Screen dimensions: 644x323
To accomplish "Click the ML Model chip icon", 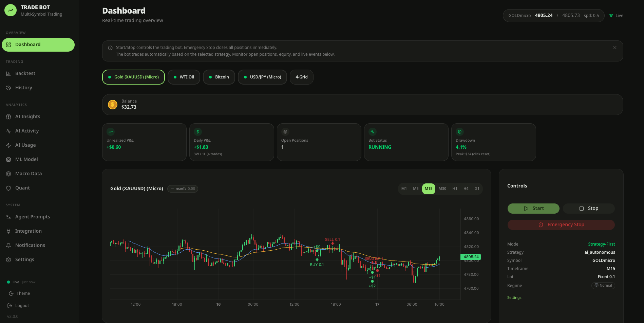I will click(8, 160).
